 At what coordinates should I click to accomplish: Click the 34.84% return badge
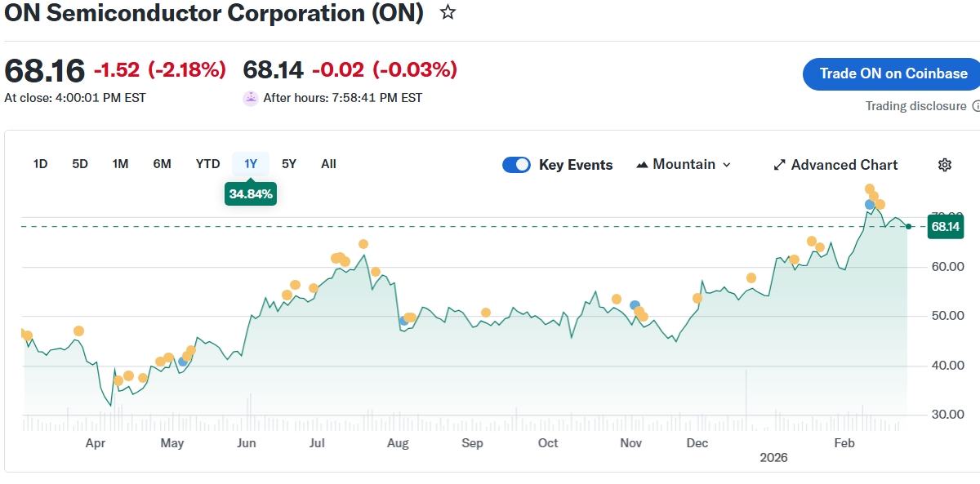pos(251,194)
